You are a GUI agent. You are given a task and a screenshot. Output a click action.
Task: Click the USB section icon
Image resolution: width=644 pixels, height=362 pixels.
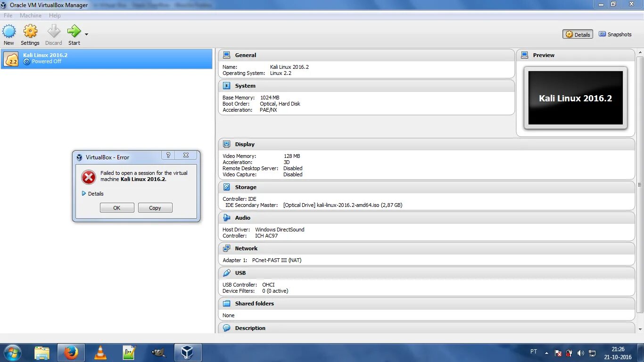(x=227, y=273)
